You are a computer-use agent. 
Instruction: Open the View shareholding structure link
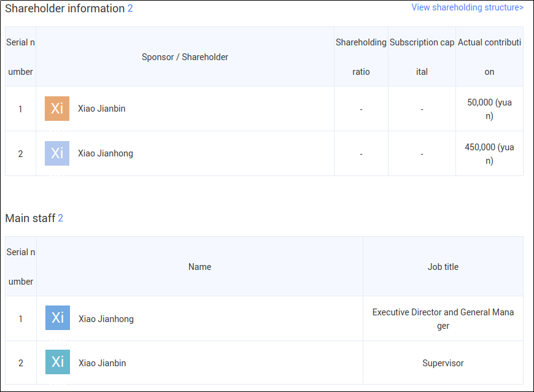coord(467,8)
